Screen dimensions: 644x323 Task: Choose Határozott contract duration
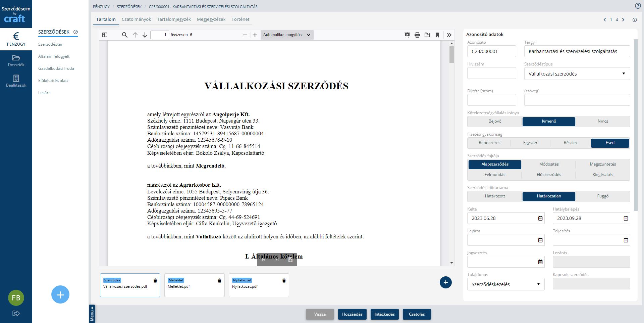(x=495, y=196)
